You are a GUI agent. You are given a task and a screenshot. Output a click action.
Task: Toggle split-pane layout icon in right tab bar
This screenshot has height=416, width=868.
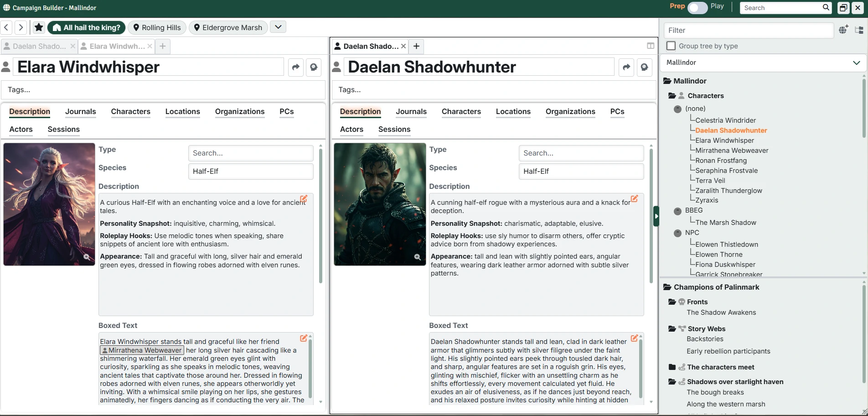pos(651,46)
